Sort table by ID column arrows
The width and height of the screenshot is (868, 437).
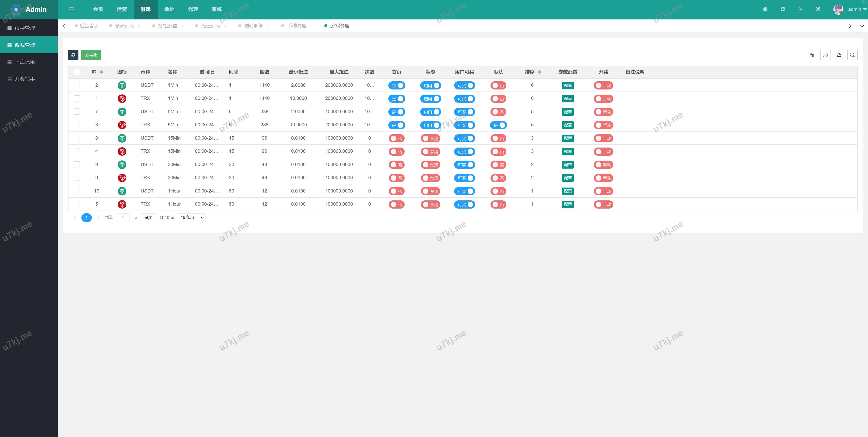click(101, 72)
